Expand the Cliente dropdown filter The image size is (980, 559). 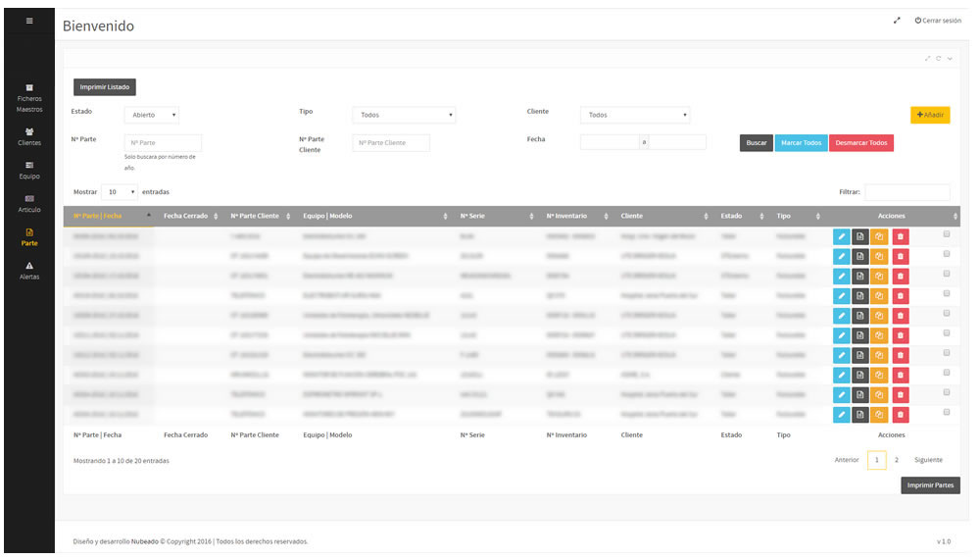tap(634, 115)
